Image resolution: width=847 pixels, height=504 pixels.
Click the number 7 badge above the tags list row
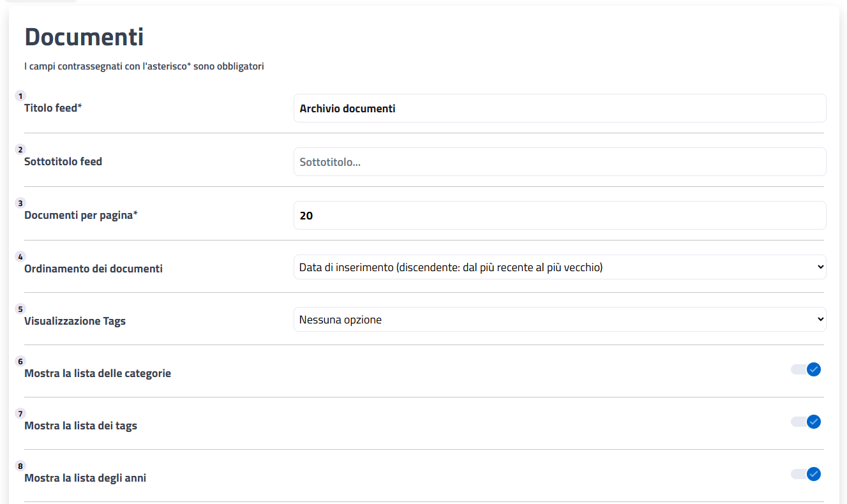[20, 414]
